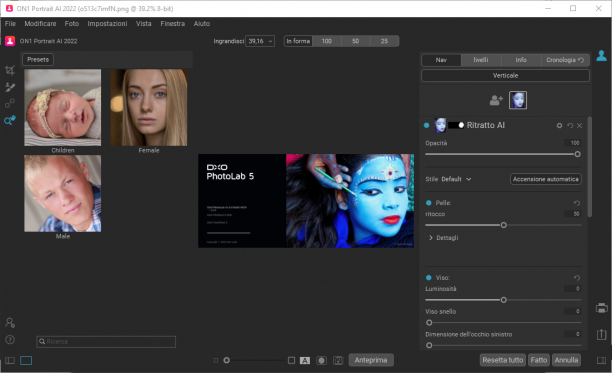Click the large thumbnail size icon
612x373 pixels.
point(291,360)
